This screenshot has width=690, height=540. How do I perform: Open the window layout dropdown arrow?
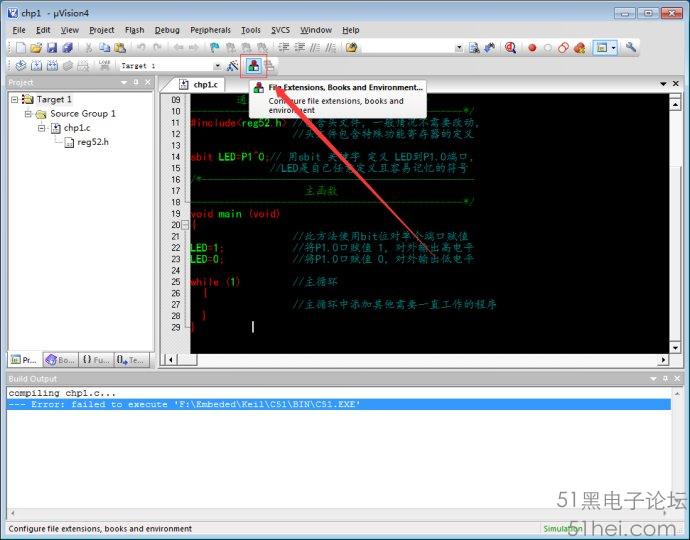click(614, 48)
